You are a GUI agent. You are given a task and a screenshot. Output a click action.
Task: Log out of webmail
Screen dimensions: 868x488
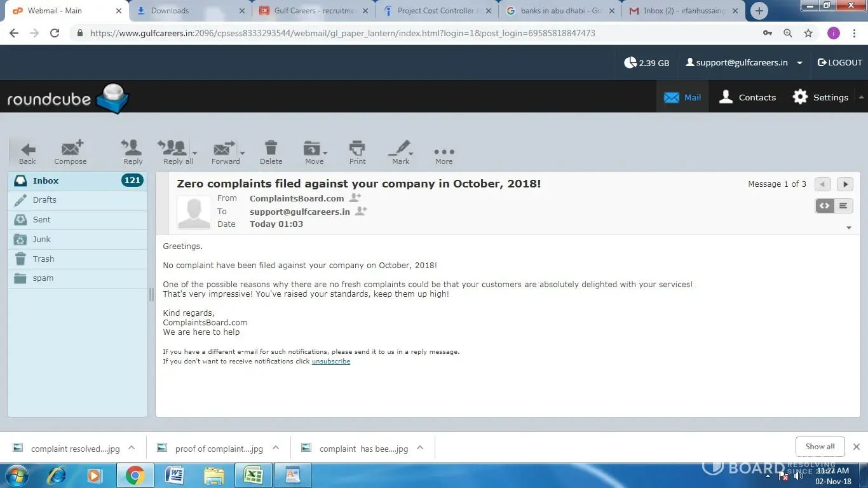click(839, 62)
